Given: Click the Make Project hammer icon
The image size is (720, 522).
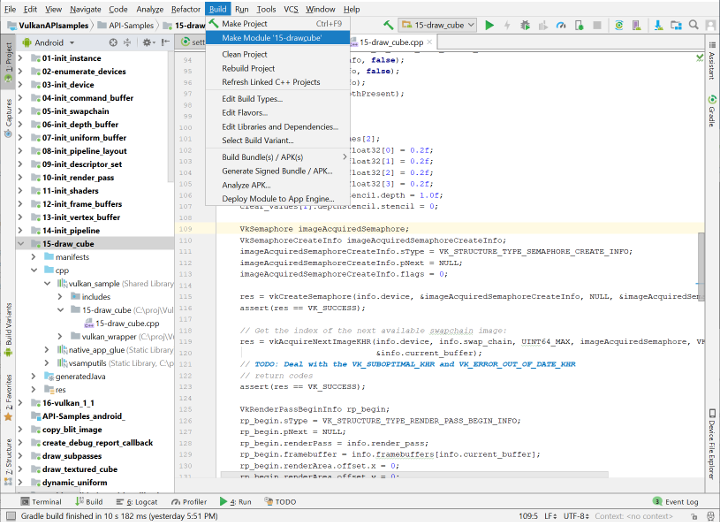Looking at the screenshot, I should pos(387,24).
